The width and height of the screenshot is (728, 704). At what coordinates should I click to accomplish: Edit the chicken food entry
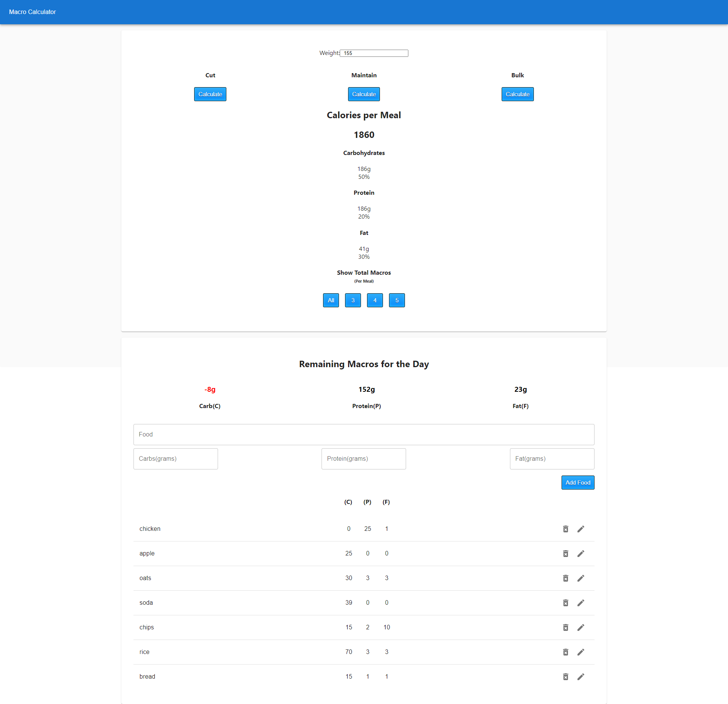coord(581,529)
